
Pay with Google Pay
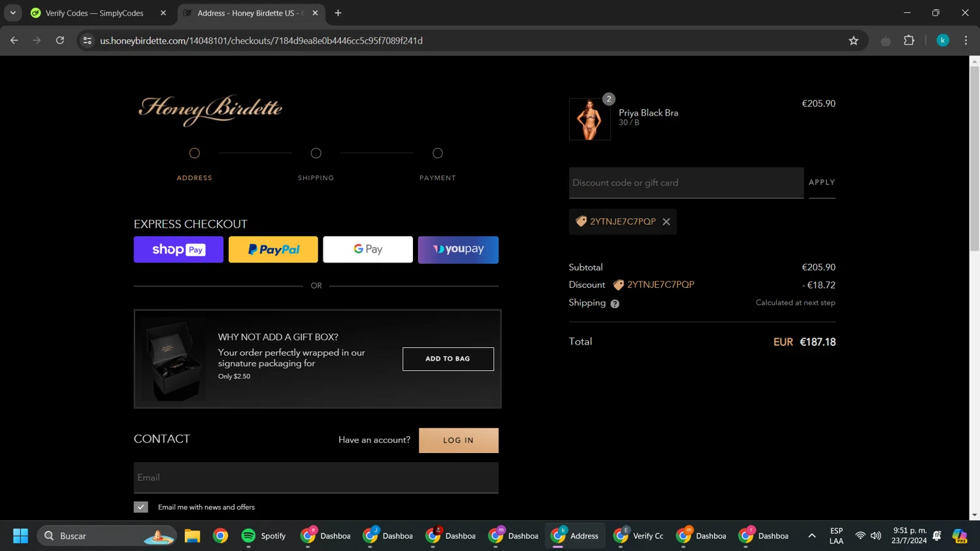point(368,249)
